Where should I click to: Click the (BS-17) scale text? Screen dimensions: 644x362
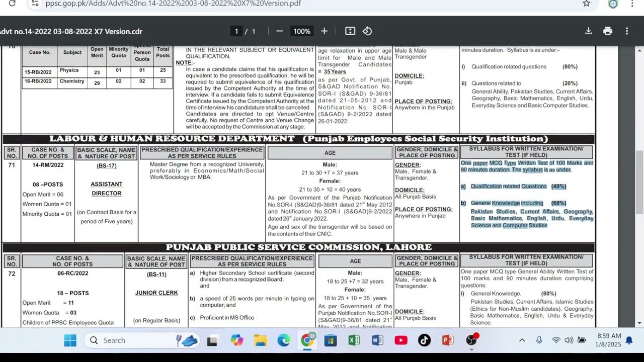point(107,165)
